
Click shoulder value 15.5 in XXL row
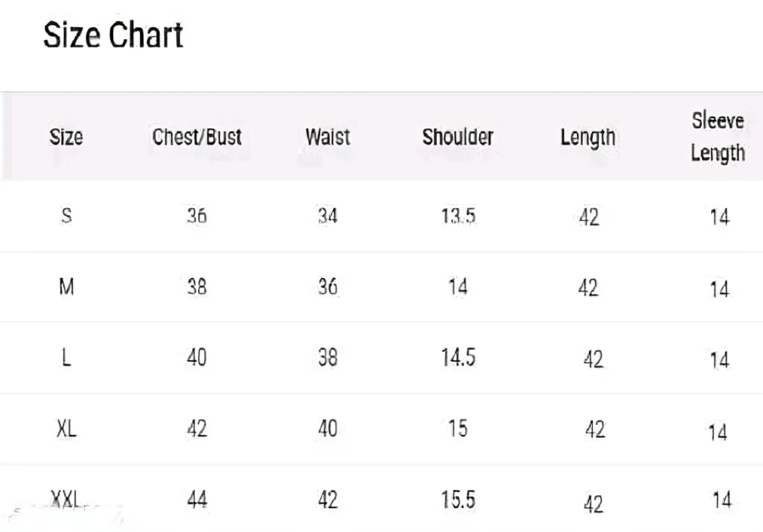[458, 500]
